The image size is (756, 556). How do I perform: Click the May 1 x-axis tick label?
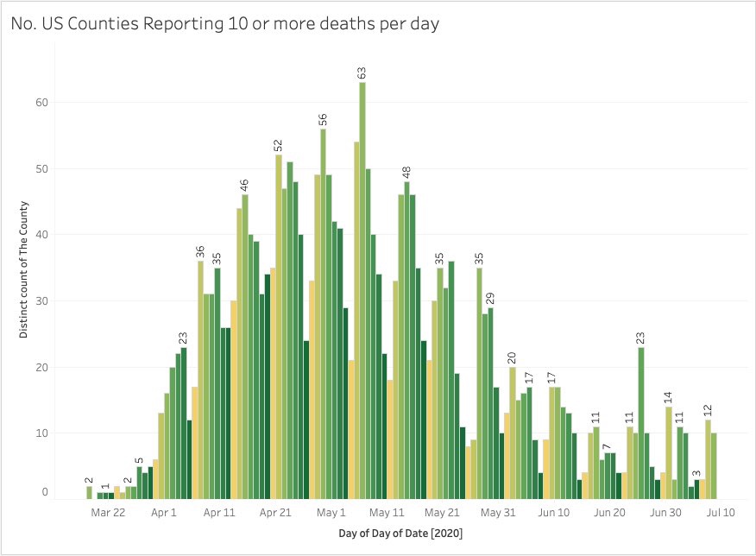pos(331,512)
